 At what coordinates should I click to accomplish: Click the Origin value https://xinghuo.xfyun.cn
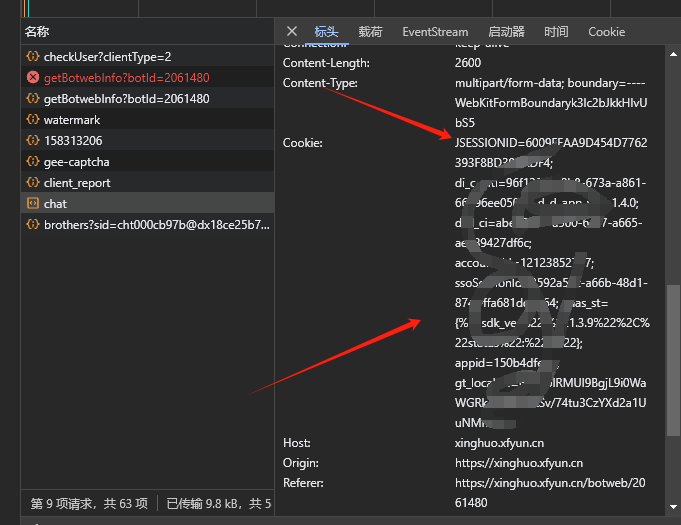click(518, 463)
